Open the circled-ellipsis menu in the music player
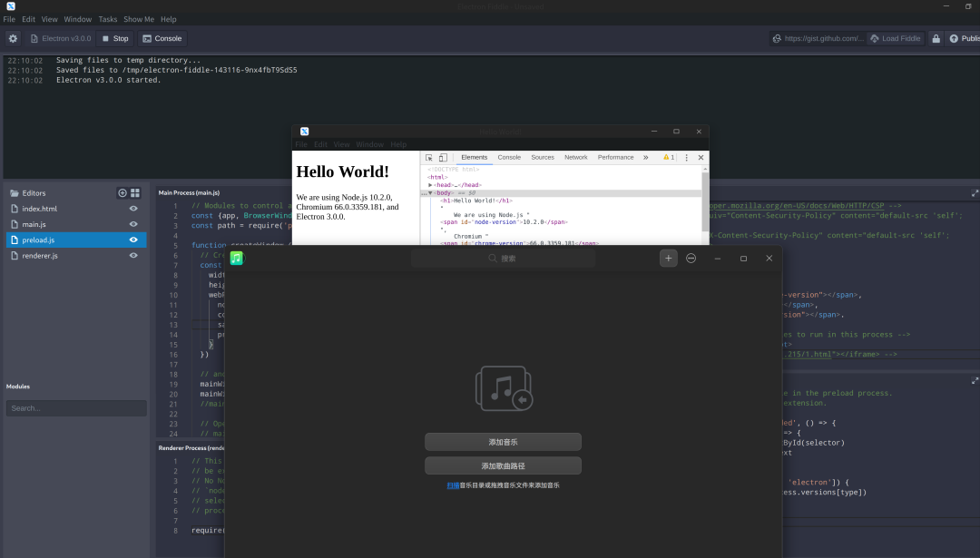The height and width of the screenshot is (558, 980). point(691,258)
